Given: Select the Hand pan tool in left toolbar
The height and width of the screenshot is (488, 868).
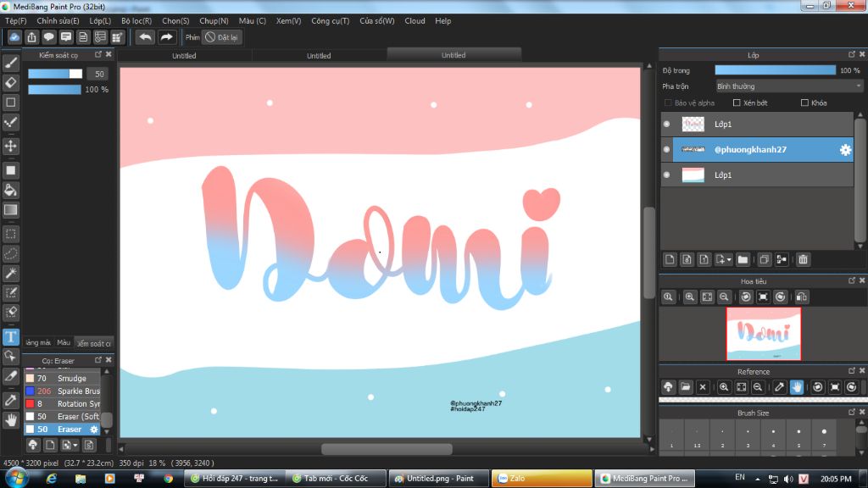Looking at the screenshot, I should pyautogui.click(x=10, y=420).
